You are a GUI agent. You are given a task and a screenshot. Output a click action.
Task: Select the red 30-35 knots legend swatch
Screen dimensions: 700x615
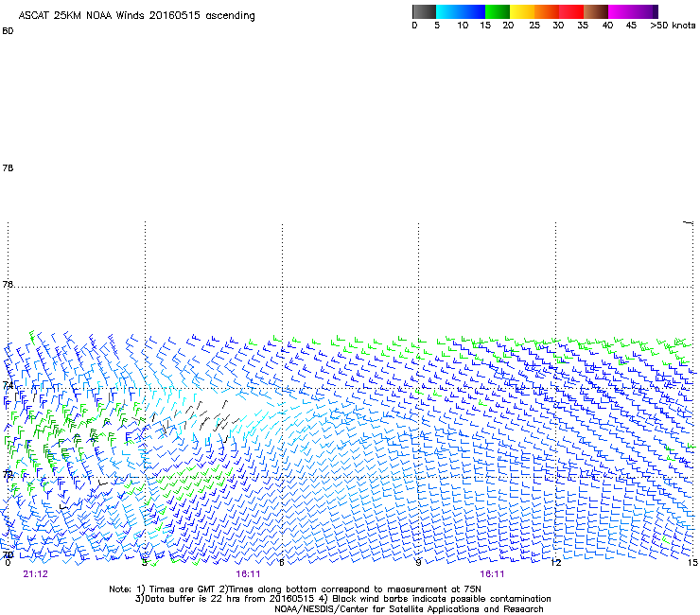coord(571,11)
